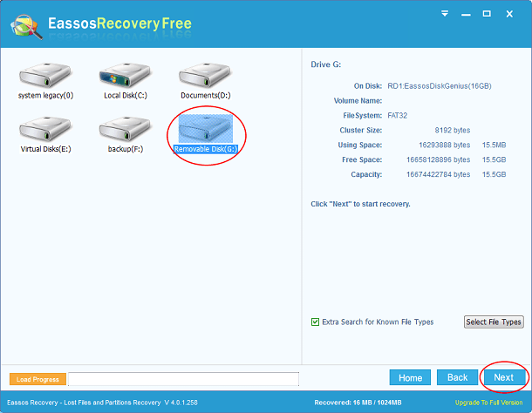Maximize the Eassos Recovery window

pos(487,14)
